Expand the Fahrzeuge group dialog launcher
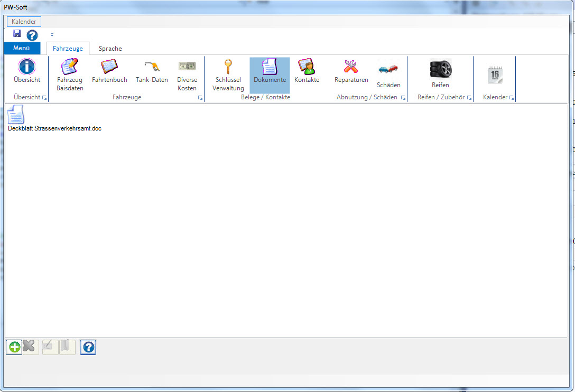575x392 pixels. pyautogui.click(x=200, y=98)
